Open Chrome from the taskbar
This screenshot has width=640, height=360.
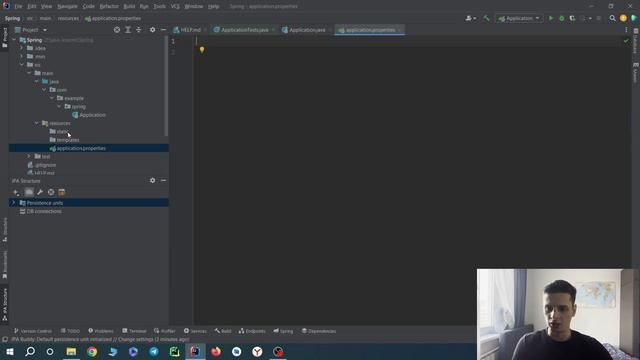click(92, 351)
